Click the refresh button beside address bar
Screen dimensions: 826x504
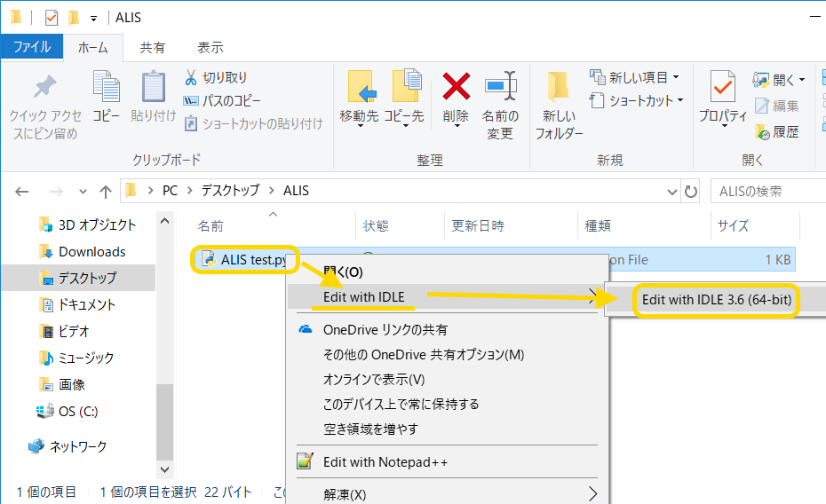tap(692, 191)
